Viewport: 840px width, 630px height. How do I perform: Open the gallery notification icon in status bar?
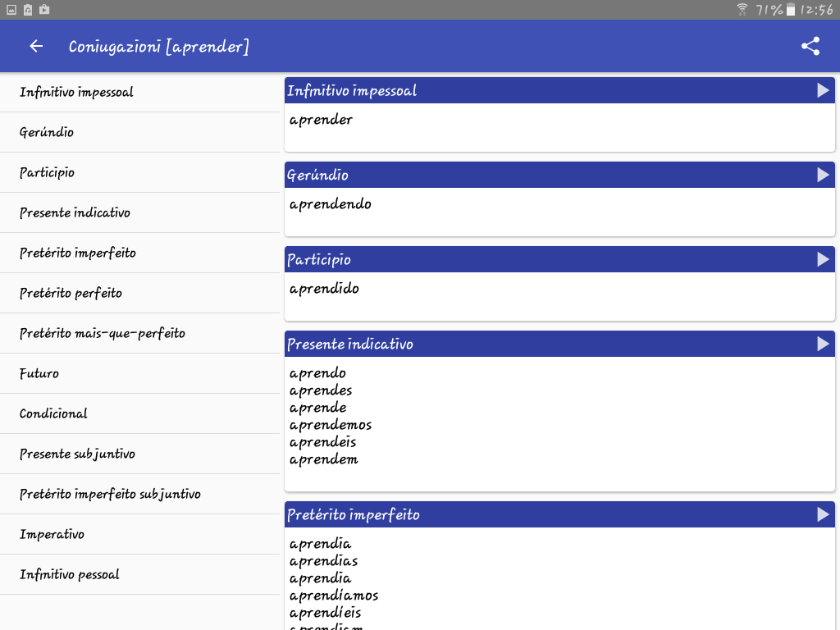pyautogui.click(x=11, y=10)
